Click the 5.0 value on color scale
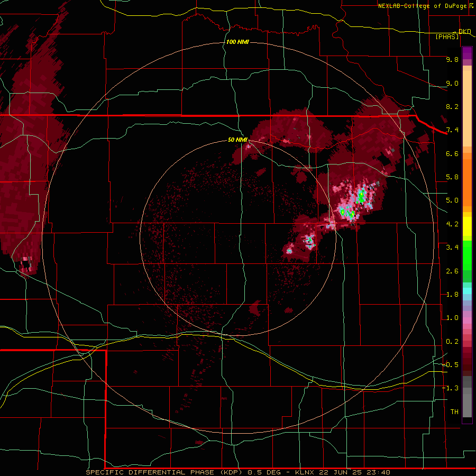This screenshot has width=476, height=476. pyautogui.click(x=452, y=200)
